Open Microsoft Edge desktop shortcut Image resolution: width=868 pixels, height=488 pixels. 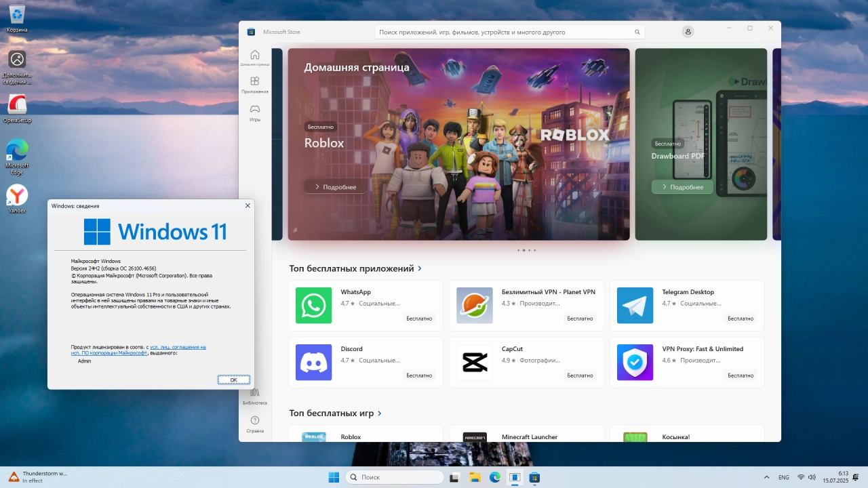[17, 157]
